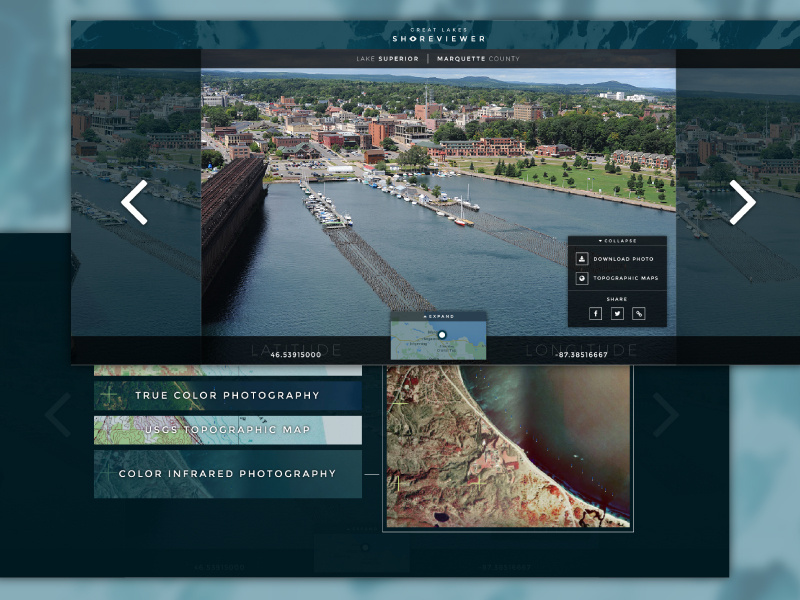Click Great Lakes Shoreviewer logo

pyautogui.click(x=439, y=35)
